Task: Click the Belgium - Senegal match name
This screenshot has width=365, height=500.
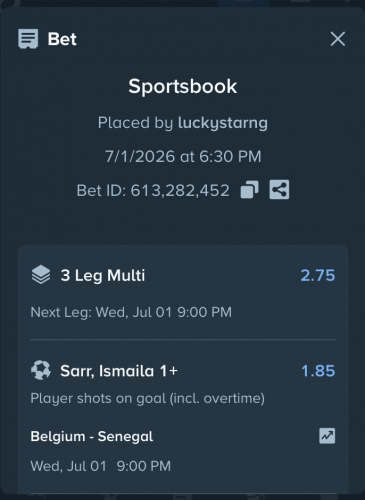Action: [x=92, y=436]
